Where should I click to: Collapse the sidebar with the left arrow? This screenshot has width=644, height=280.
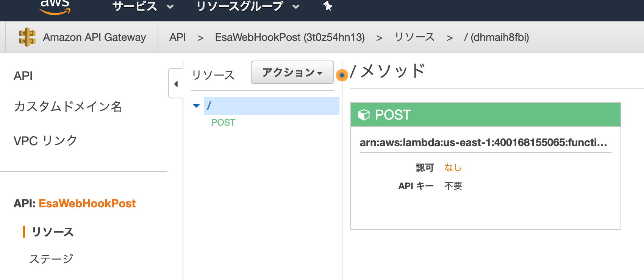tap(176, 84)
